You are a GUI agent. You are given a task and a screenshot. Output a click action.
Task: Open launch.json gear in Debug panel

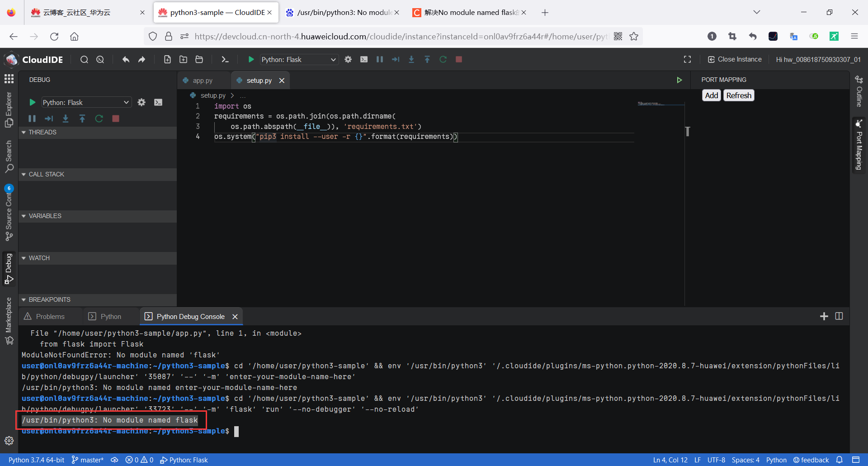point(142,102)
